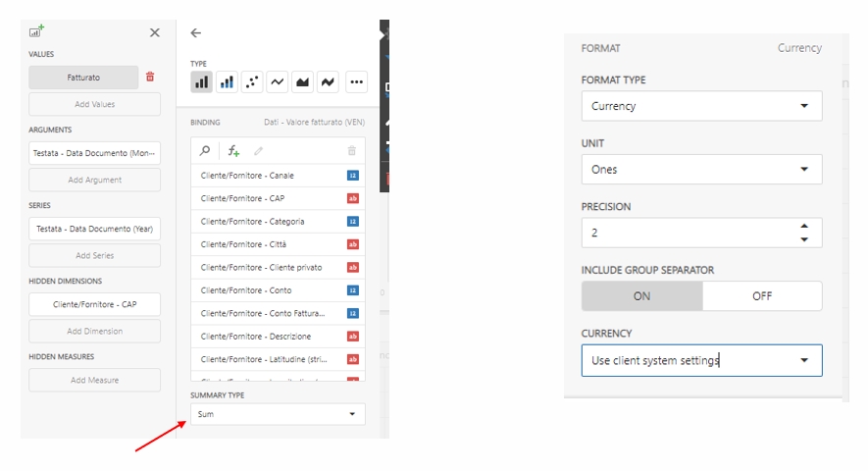
Task: Turn group separator OFF
Action: (x=762, y=296)
